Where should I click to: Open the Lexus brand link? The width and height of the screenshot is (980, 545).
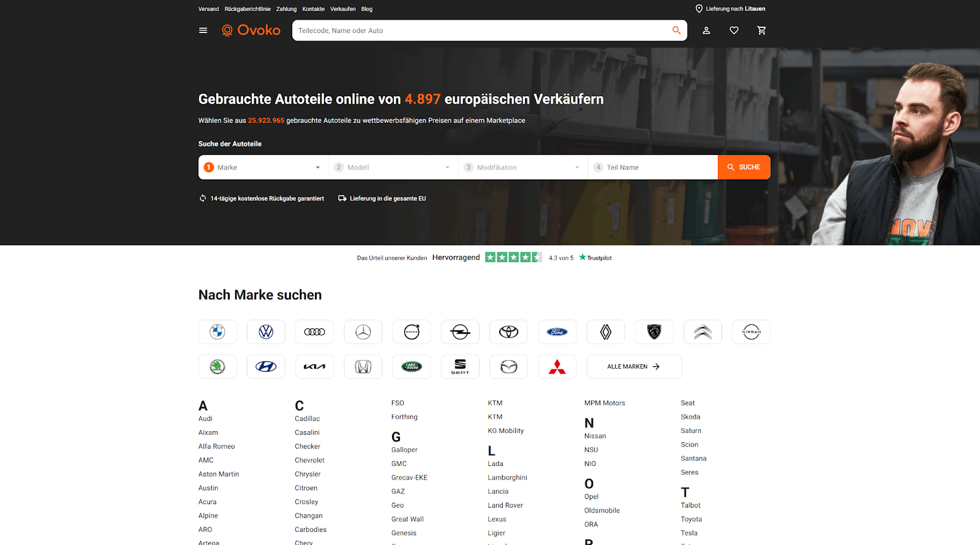[x=497, y=519]
